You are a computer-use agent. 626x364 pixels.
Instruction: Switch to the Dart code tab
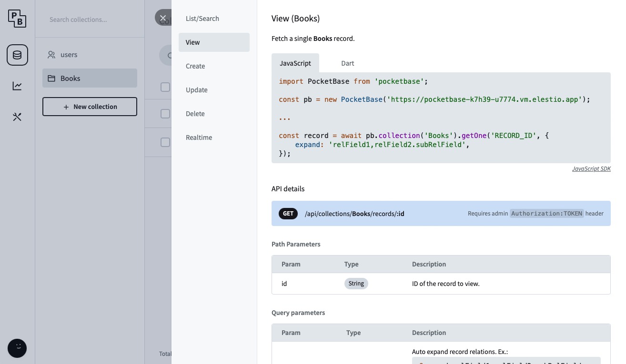click(347, 63)
